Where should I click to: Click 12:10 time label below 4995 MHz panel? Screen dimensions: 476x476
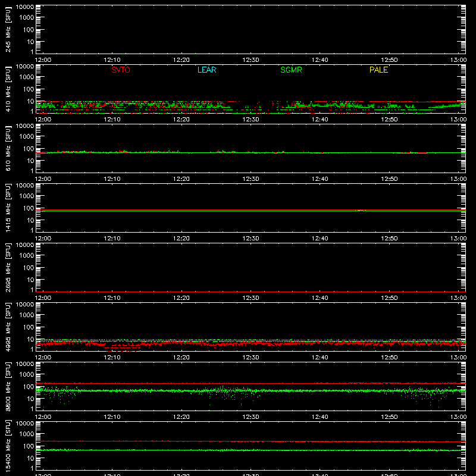click(112, 358)
